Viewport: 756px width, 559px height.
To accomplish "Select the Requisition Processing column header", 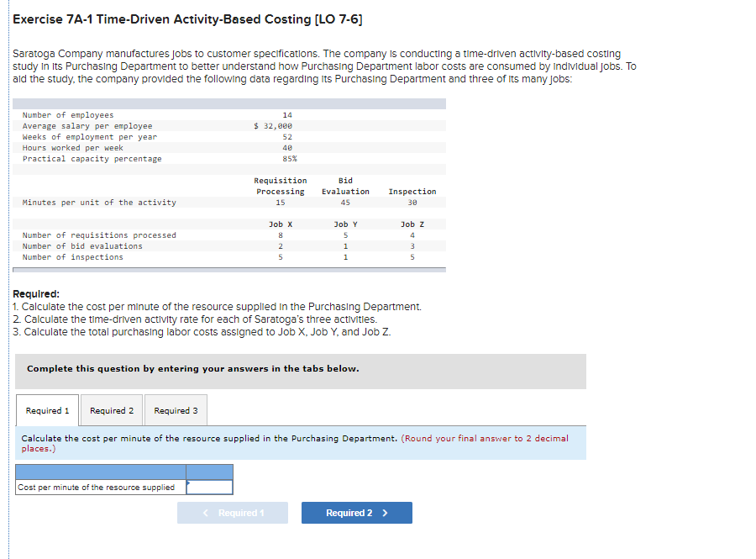I will tap(280, 186).
